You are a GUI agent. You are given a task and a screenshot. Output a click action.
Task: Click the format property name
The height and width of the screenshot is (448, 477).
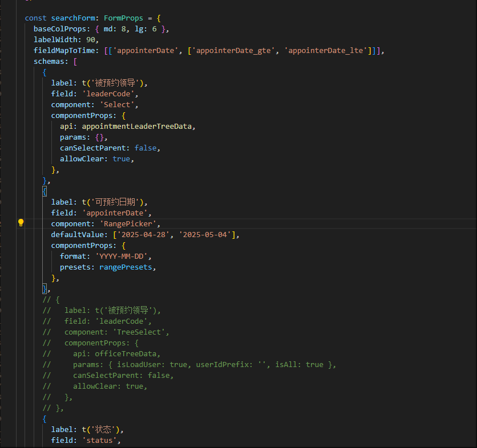point(73,256)
